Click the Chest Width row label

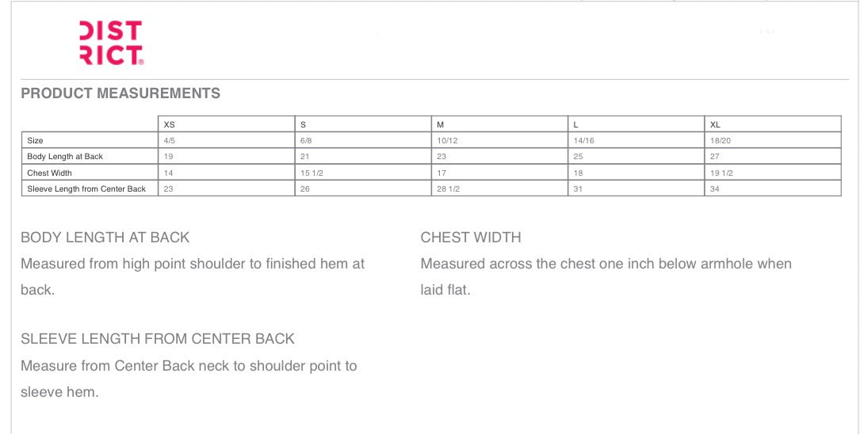tap(49, 173)
